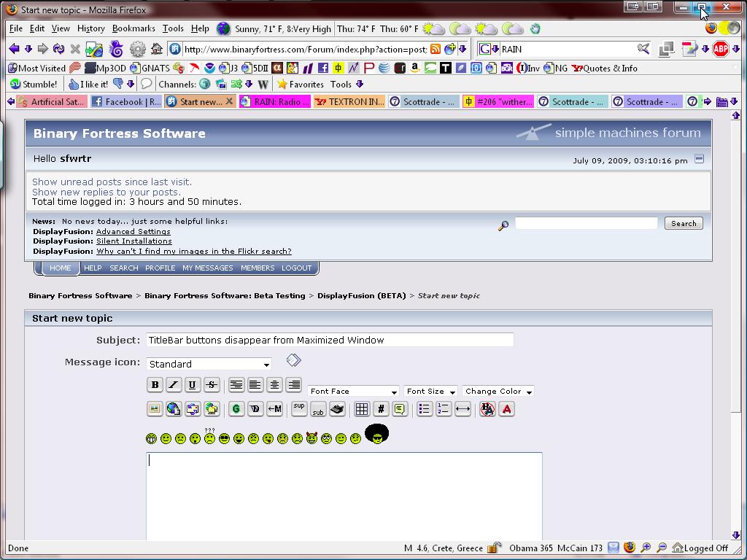Insert a table with the grid icon
The height and width of the screenshot is (560, 747).
pos(362,409)
